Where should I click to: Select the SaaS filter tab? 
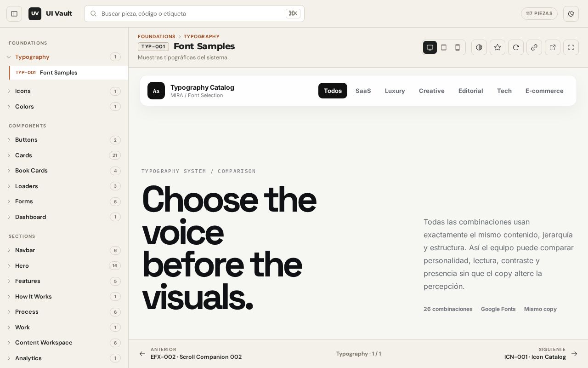tap(363, 91)
